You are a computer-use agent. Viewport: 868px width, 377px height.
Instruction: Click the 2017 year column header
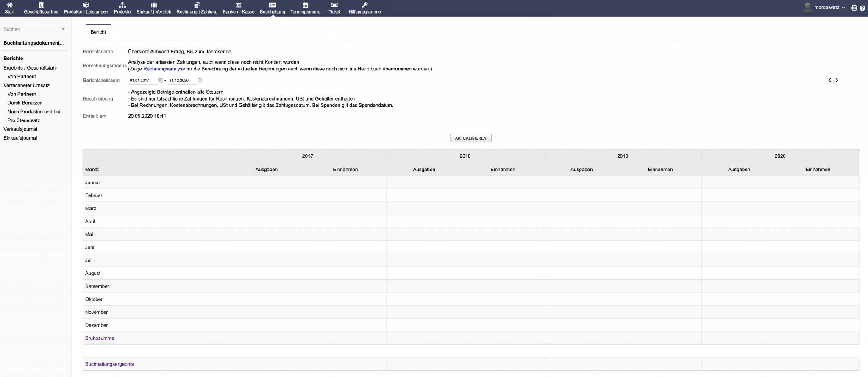307,156
